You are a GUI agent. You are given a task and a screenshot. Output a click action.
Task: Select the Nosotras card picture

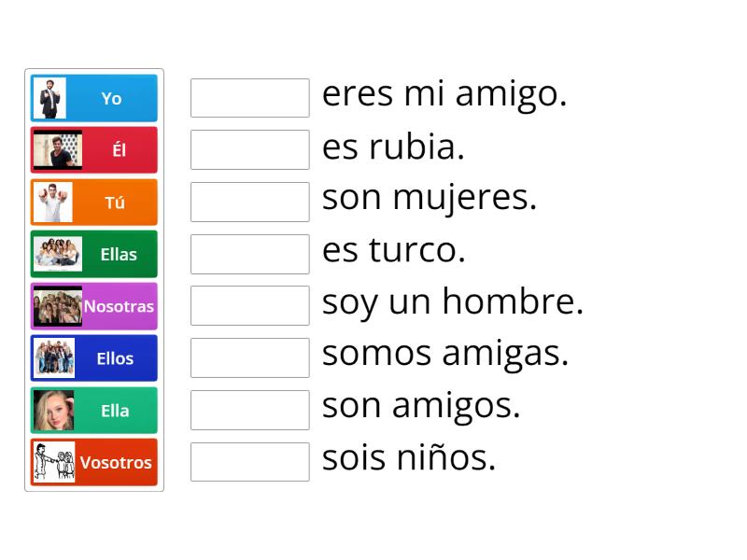pos(56,306)
